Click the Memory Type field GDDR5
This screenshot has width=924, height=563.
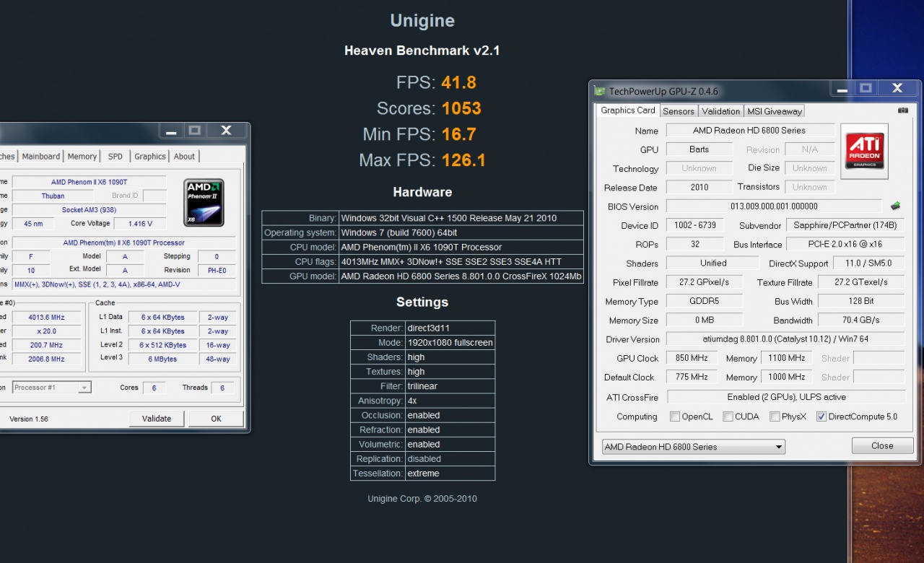(x=704, y=301)
